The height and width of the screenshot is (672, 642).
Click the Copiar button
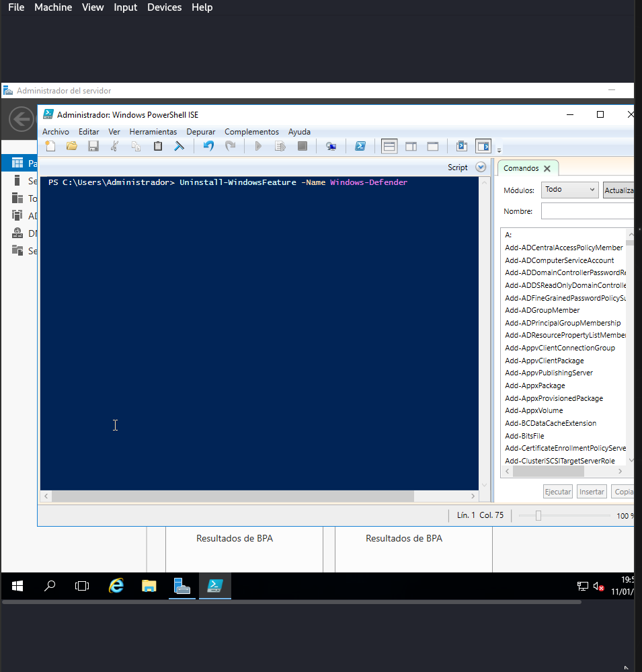click(x=623, y=492)
